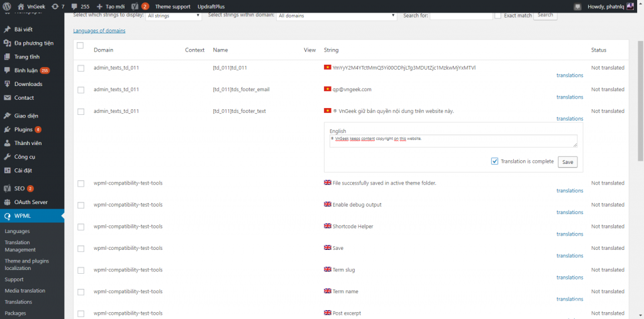Image resolution: width=644 pixels, height=319 pixels.
Task: Uncheck Translation is complete checkbox
Action: click(x=495, y=161)
